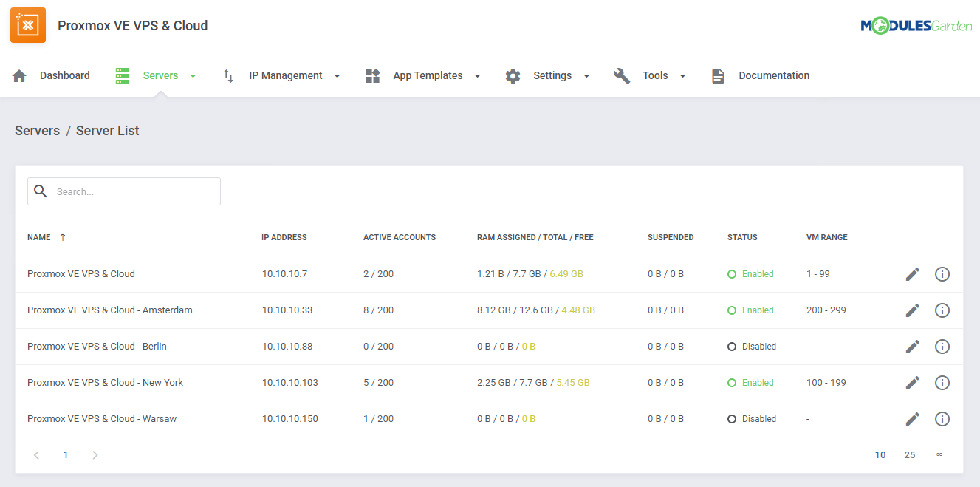Click the Disabled status circle for Berlin server
The height and width of the screenshot is (487, 980).
click(733, 346)
